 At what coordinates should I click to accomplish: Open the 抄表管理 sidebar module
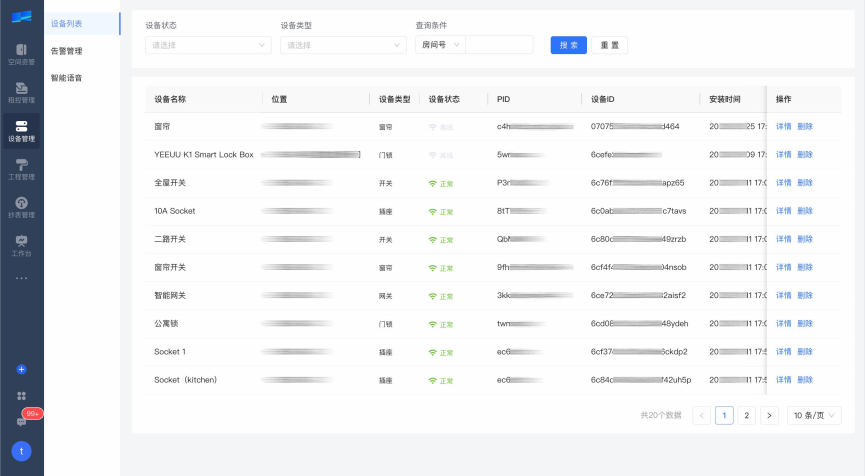point(22,207)
